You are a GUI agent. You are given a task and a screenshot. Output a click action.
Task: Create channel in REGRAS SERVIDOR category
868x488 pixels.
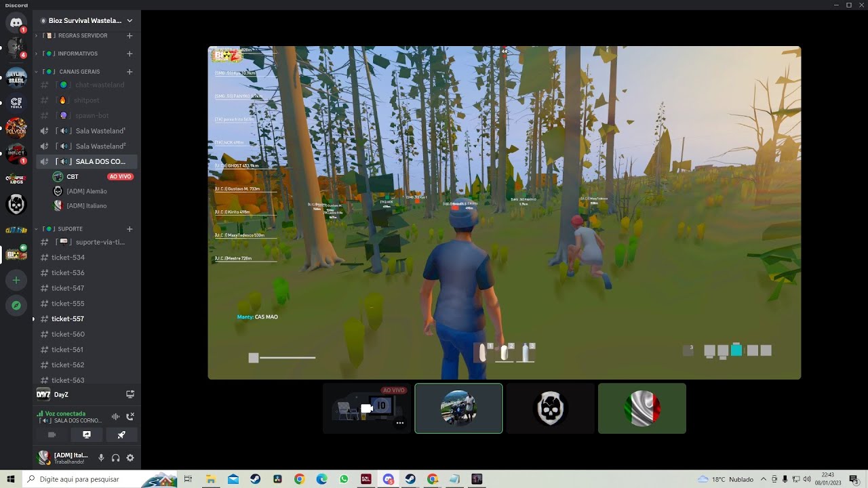tap(130, 35)
